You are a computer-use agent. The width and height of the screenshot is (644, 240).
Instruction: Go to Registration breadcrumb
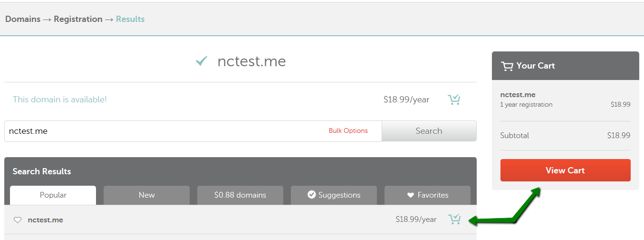(x=78, y=19)
